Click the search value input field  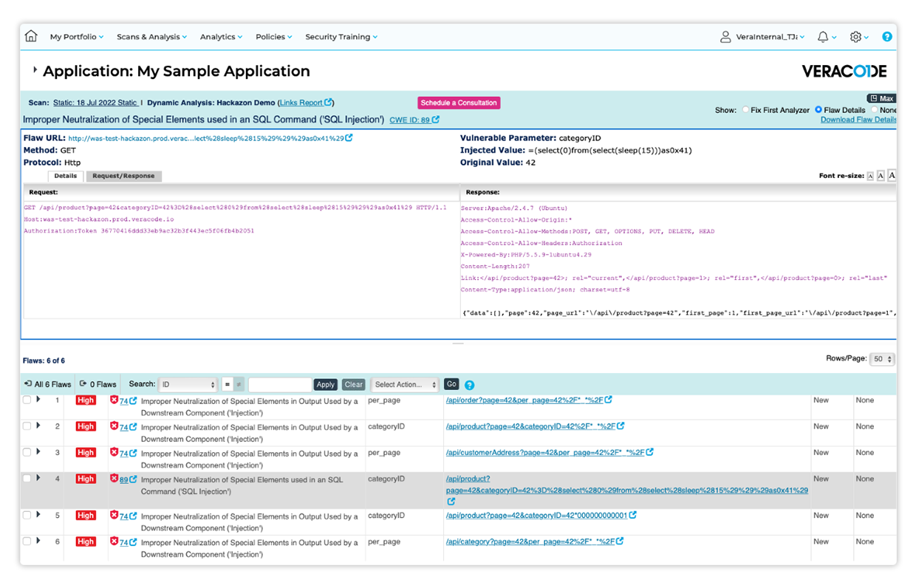pos(279,384)
